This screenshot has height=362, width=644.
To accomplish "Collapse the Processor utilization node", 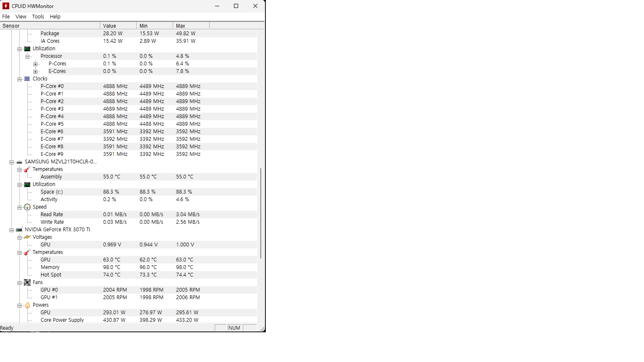I will [x=27, y=57].
